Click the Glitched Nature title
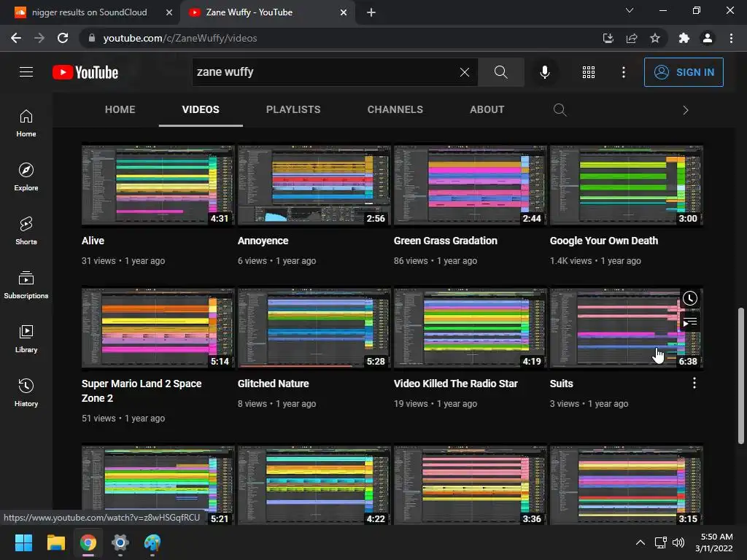This screenshot has width=747, height=560. click(x=274, y=384)
